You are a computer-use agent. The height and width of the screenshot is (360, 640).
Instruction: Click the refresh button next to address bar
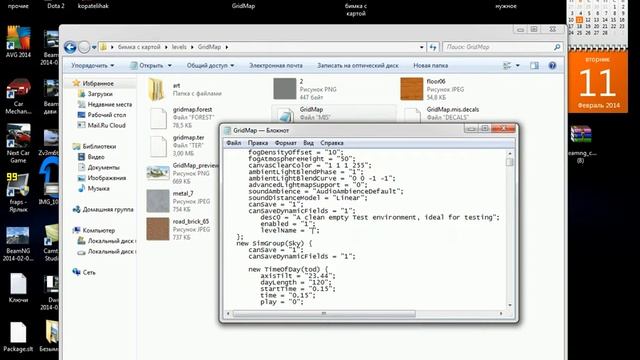pos(433,47)
